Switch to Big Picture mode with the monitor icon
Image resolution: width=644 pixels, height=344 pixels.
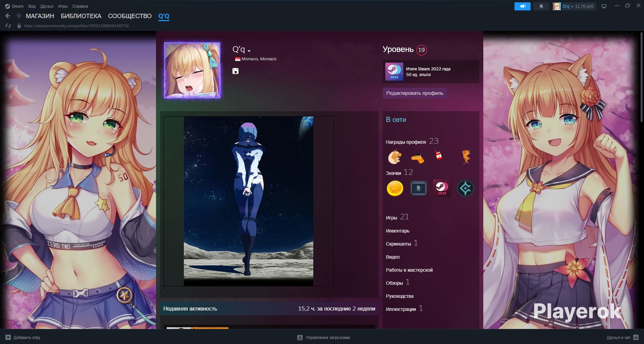coord(604,6)
